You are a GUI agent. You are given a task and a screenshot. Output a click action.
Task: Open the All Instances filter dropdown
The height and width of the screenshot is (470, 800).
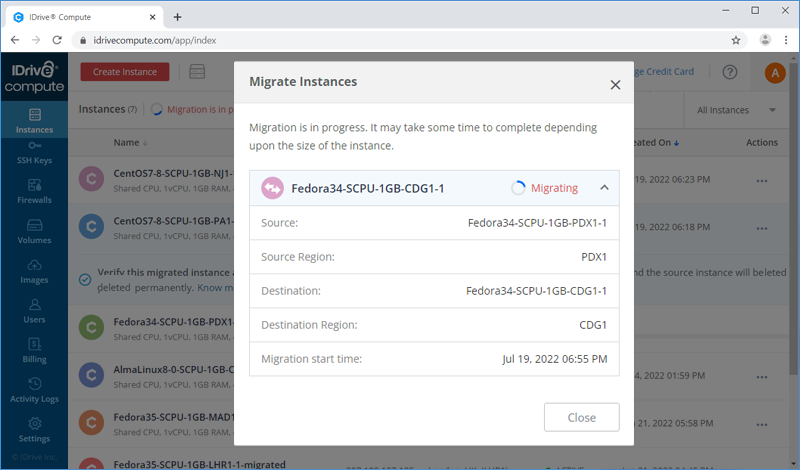[x=736, y=110]
